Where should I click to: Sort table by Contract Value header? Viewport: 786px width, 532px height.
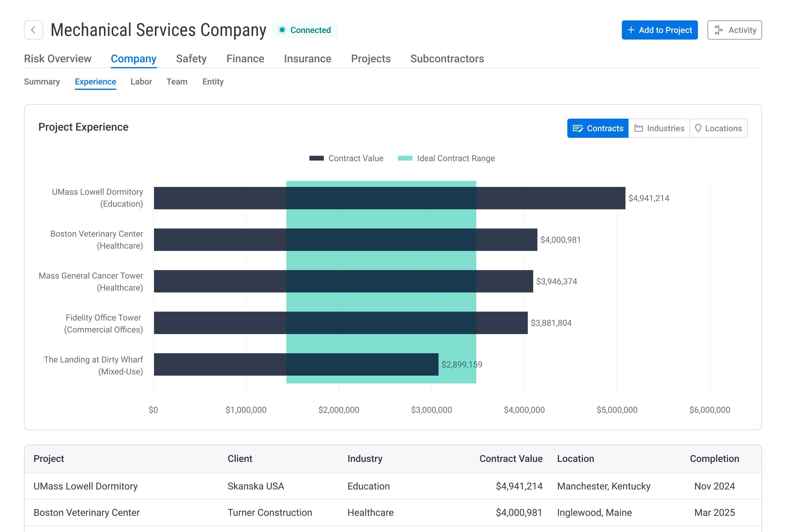511,458
